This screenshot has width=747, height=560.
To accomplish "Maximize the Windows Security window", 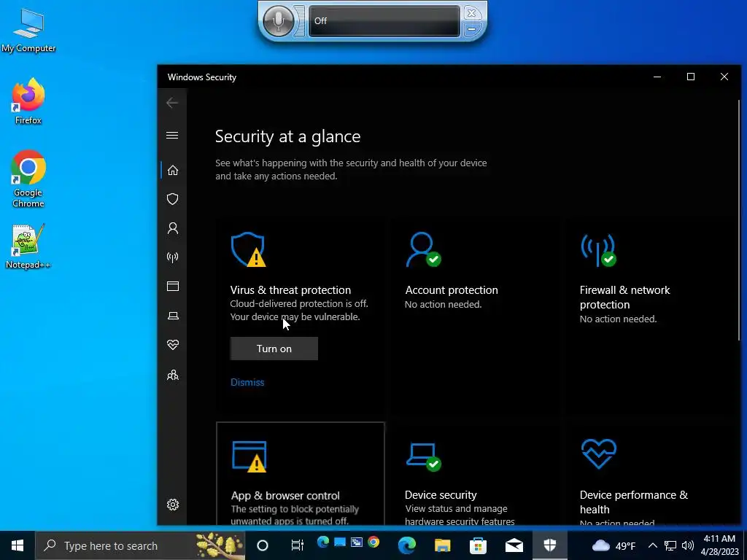I will point(691,77).
